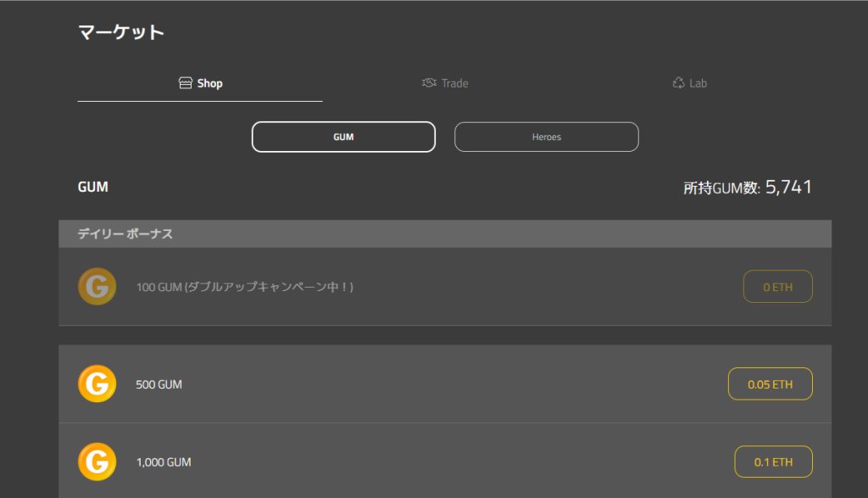Click the 500 GUM gold coin icon
The width and height of the screenshot is (868, 498).
(97, 384)
